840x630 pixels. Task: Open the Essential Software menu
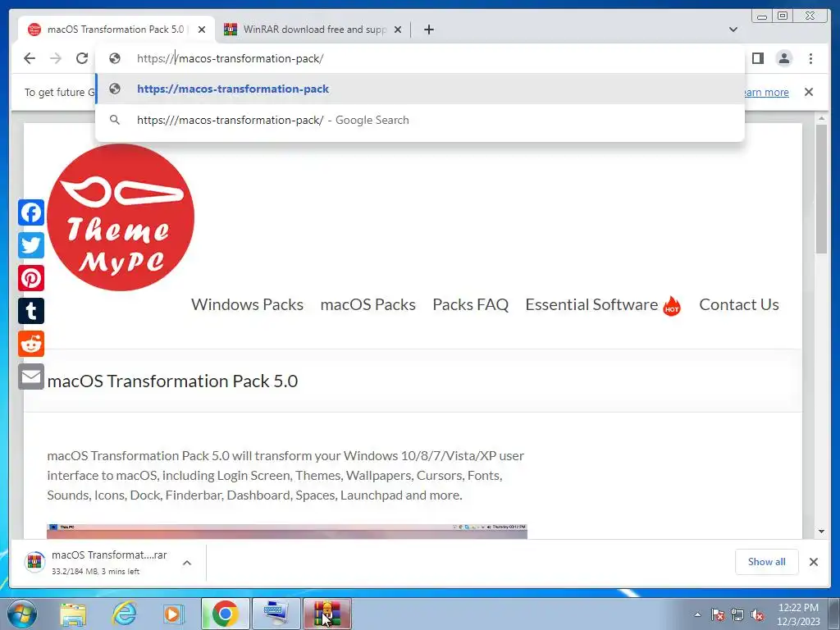point(603,304)
